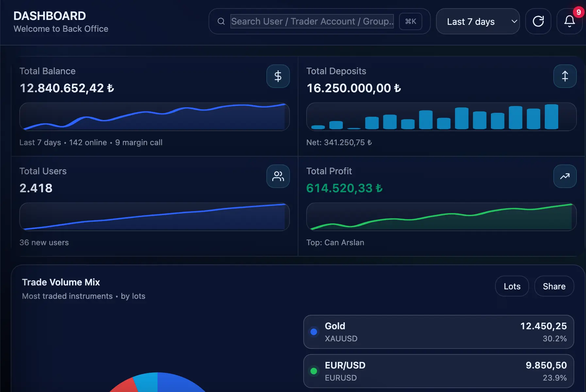Select the Gold XAUUSD instrument row
This screenshot has height=392, width=586.
click(x=438, y=332)
